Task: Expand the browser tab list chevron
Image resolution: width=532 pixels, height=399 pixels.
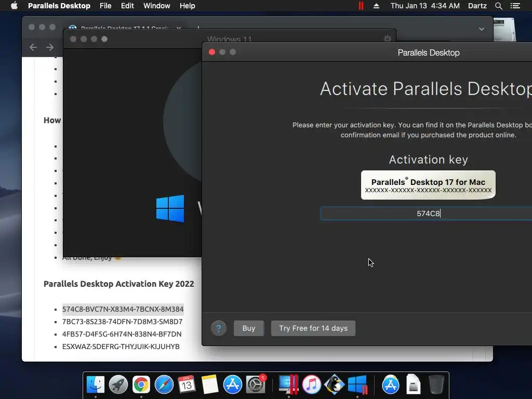Action: click(482, 29)
